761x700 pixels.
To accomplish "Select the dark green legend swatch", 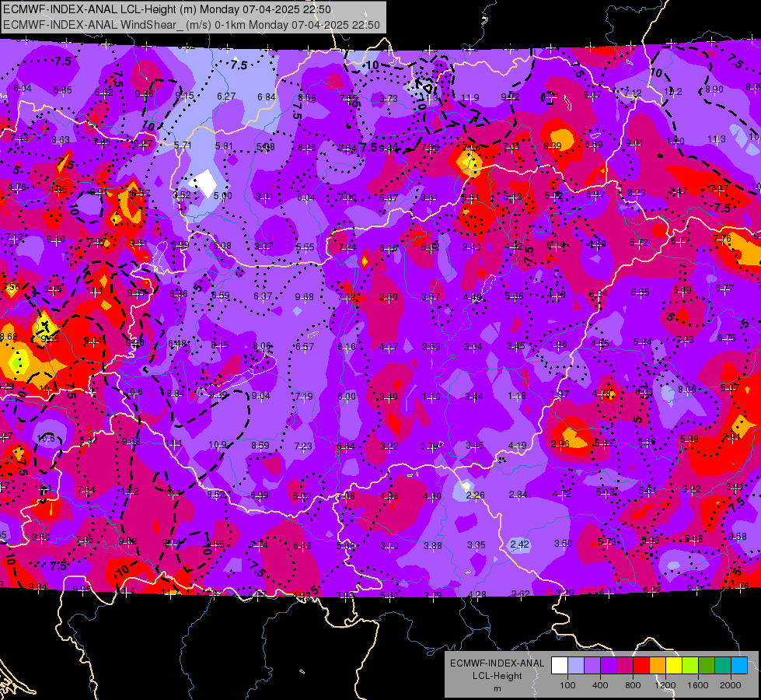I will [707, 666].
